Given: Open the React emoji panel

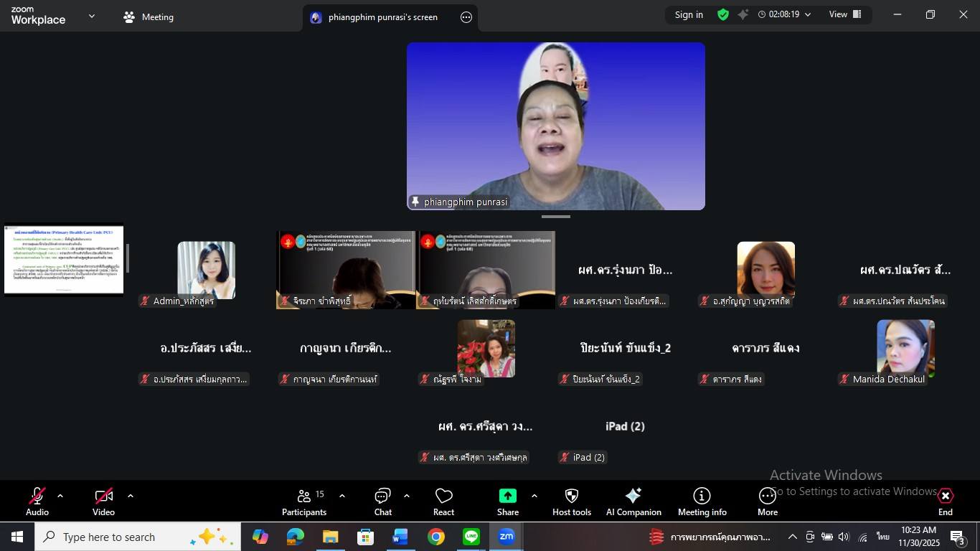Looking at the screenshot, I should click(x=443, y=501).
